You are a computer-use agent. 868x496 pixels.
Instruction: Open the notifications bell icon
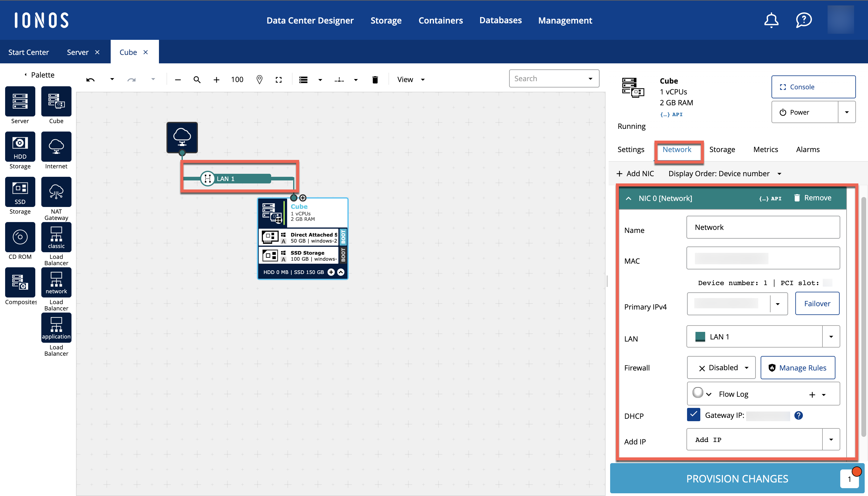click(771, 20)
